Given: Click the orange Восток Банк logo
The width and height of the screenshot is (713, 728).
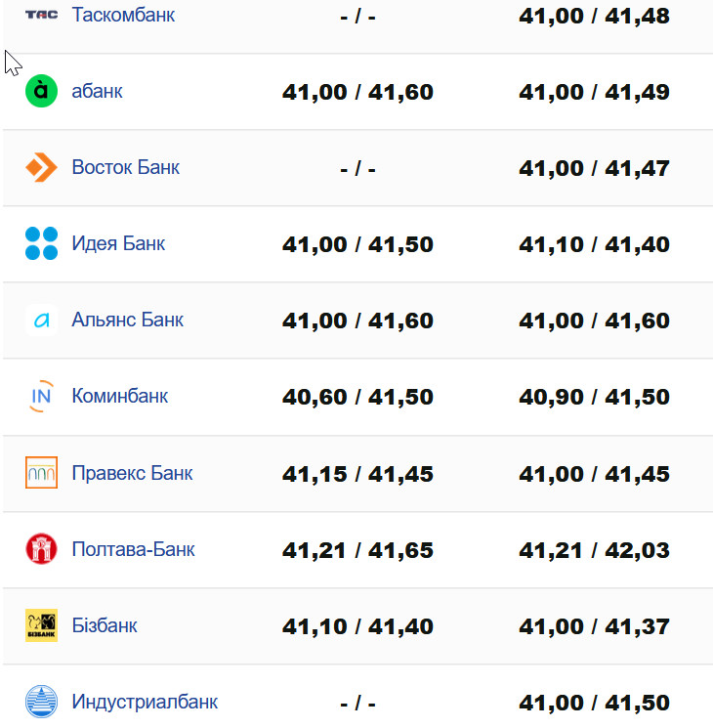Looking at the screenshot, I should click(41, 167).
